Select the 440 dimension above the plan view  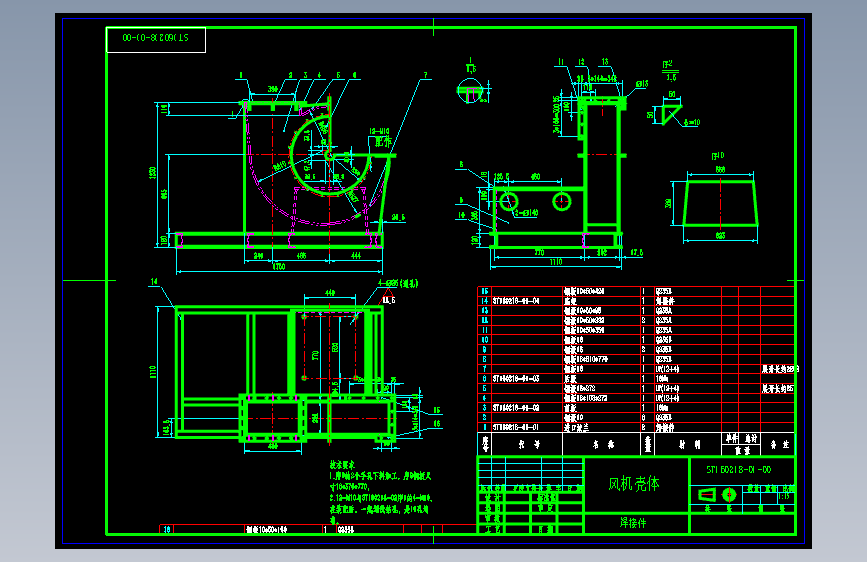pos(330,293)
